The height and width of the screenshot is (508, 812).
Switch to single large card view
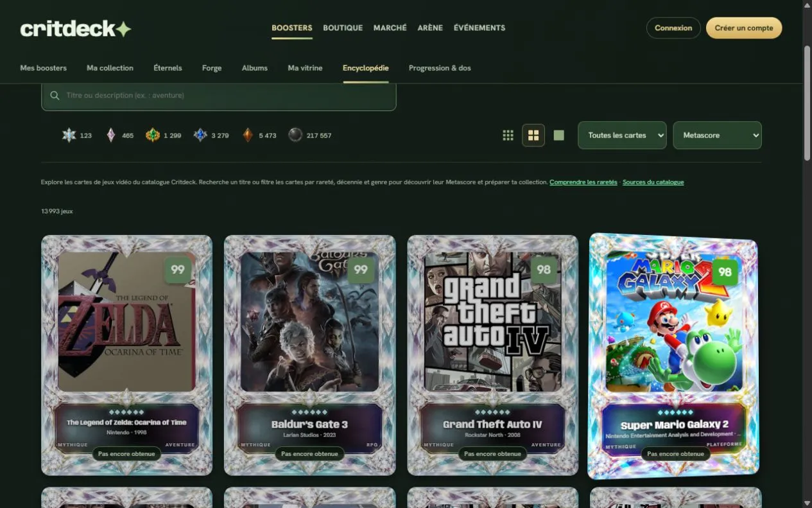(559, 136)
